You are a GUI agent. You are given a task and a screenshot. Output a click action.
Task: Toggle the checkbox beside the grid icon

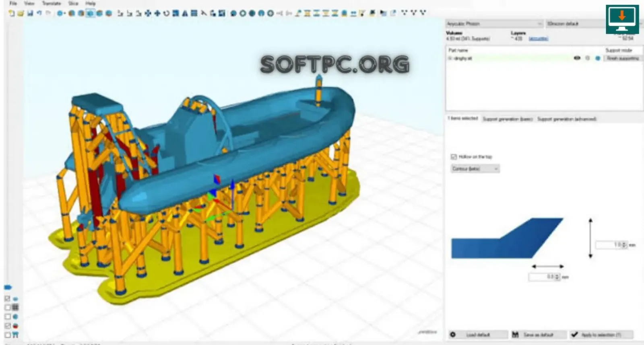coord(7,308)
